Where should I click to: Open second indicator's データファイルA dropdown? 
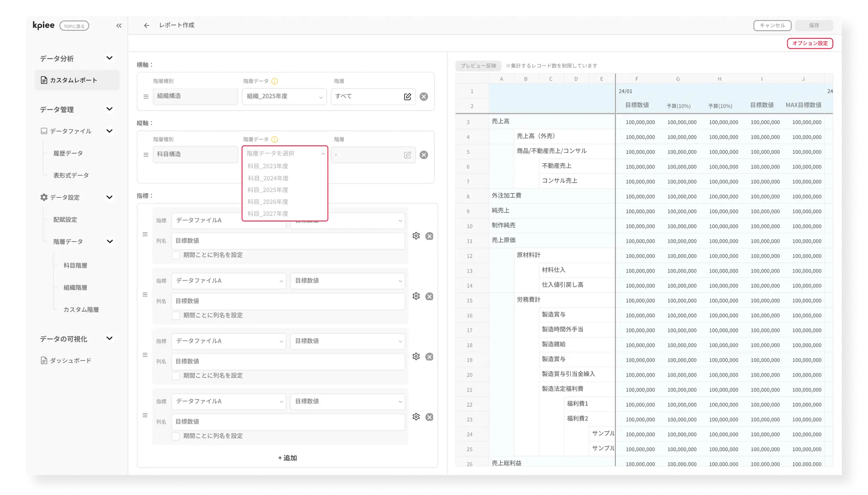(229, 281)
